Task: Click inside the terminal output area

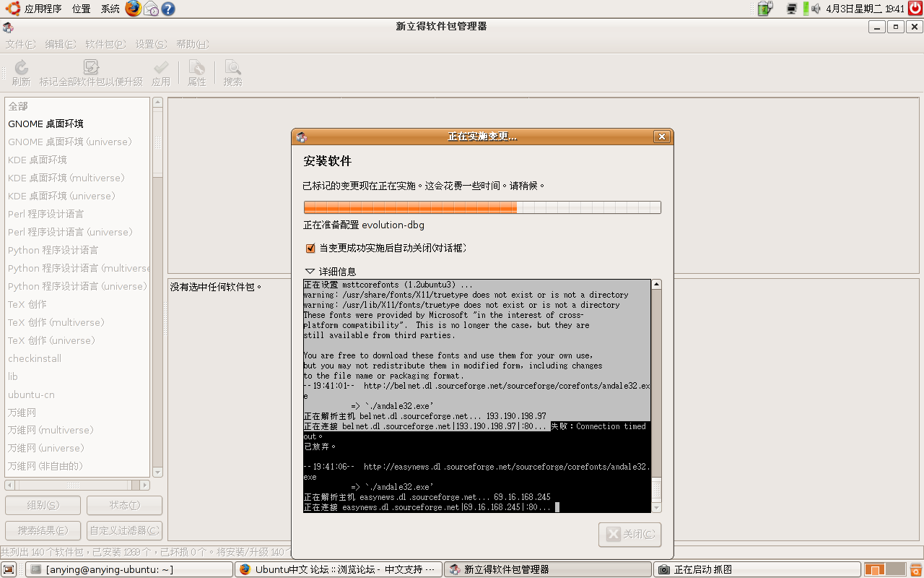Action: click(x=476, y=396)
